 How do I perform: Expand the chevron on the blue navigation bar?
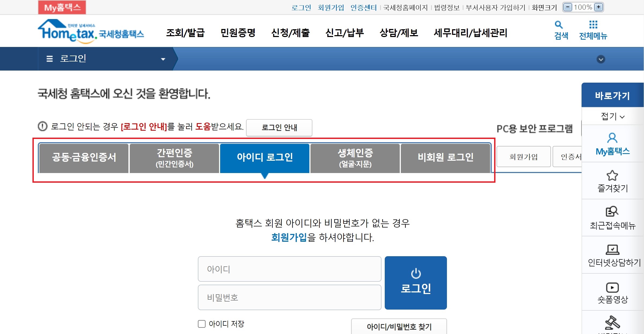pos(601,59)
